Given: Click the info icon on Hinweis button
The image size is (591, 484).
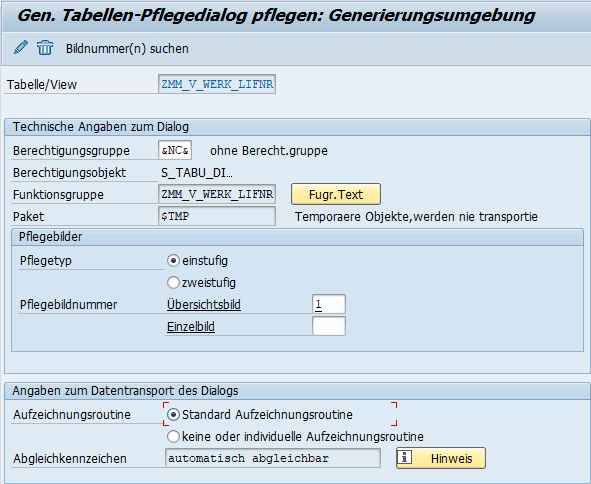Looking at the screenshot, I should coord(404,457).
